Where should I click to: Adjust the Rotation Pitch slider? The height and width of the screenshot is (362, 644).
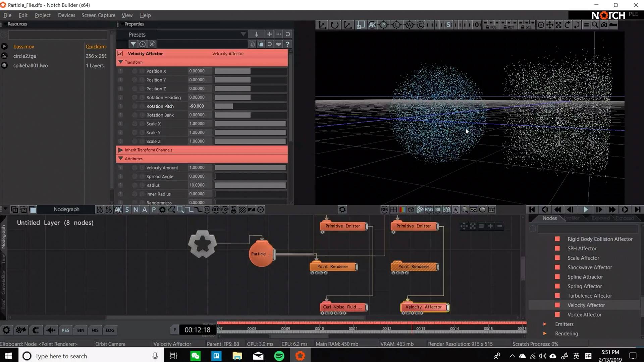tap(251, 106)
